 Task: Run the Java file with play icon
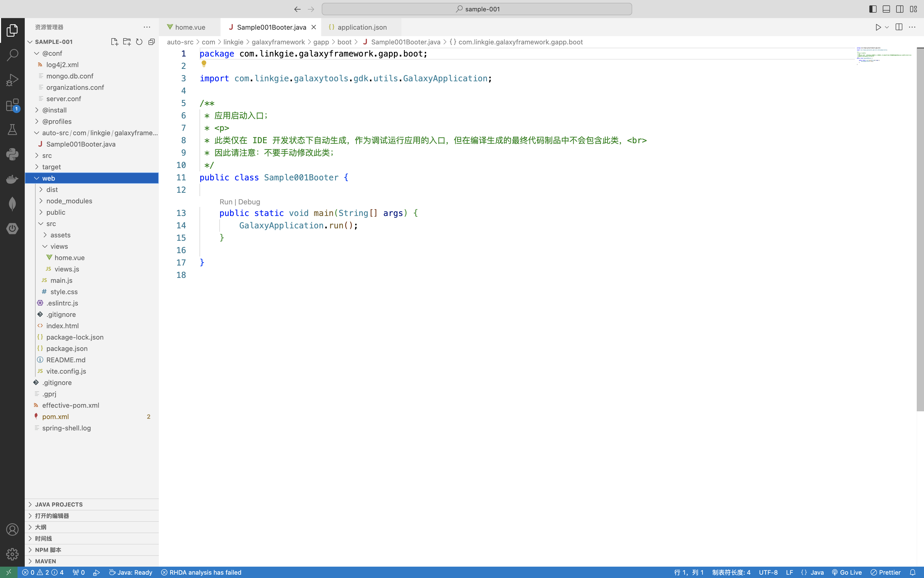878,27
